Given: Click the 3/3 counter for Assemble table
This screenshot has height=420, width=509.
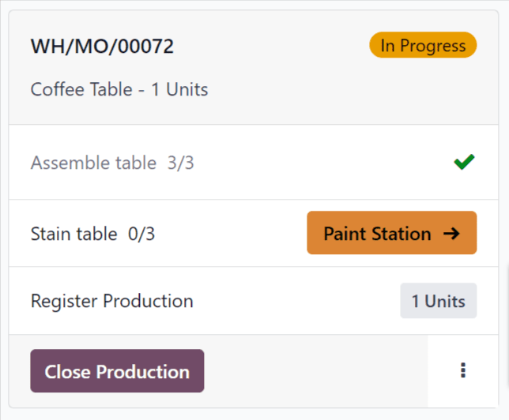Looking at the screenshot, I should pos(180,163).
